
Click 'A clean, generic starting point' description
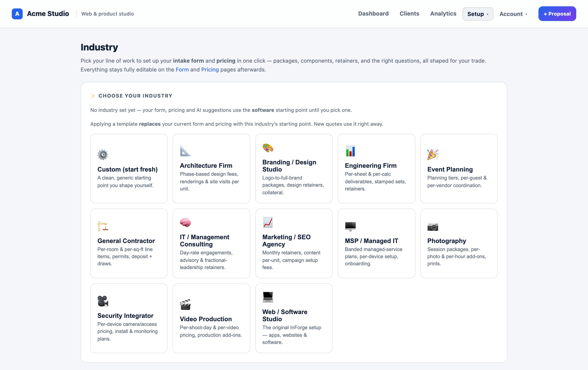pyautogui.click(x=125, y=182)
